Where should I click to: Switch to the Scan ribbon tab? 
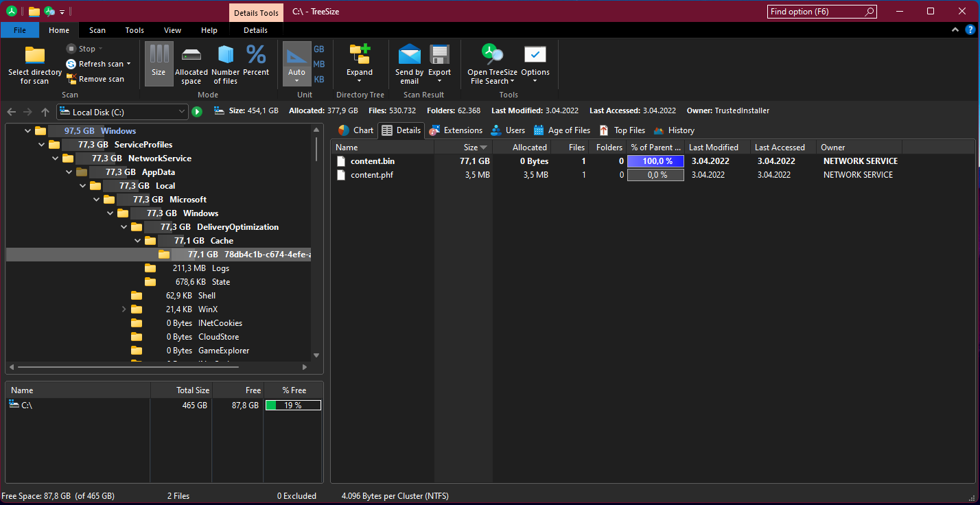pyautogui.click(x=97, y=30)
